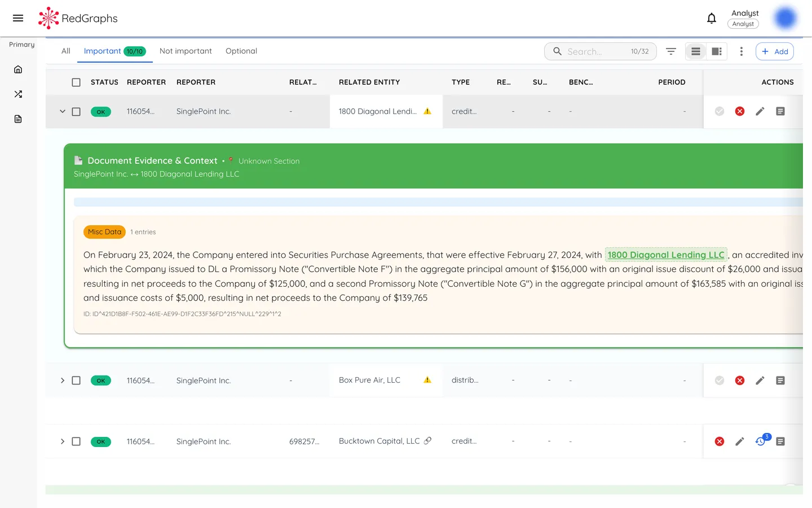Open the shuffle icon in the left sidebar

18,94
